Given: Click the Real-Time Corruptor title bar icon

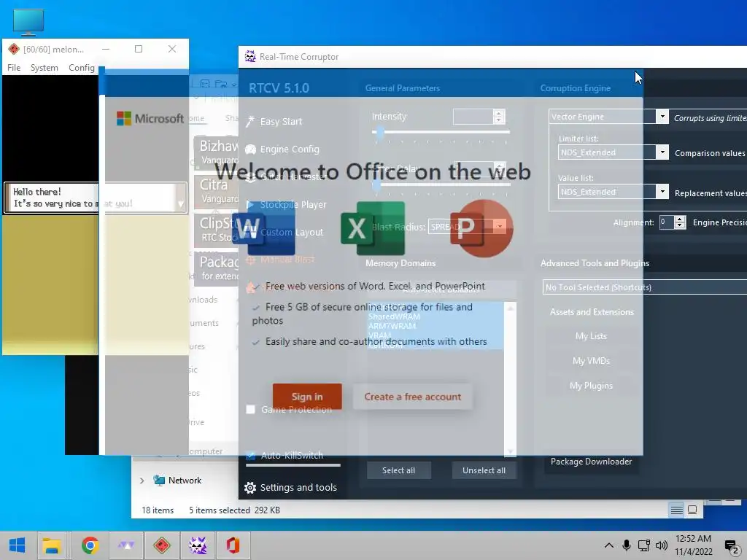Looking at the screenshot, I should point(250,56).
